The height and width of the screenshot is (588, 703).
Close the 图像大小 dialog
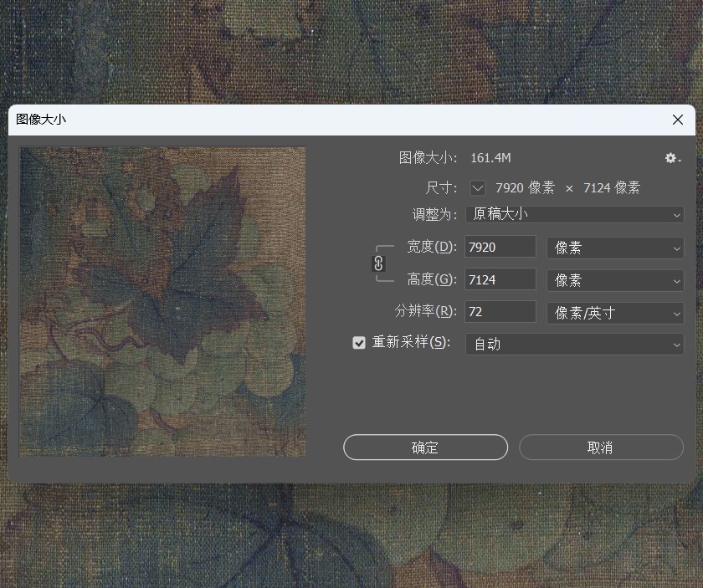click(x=678, y=120)
